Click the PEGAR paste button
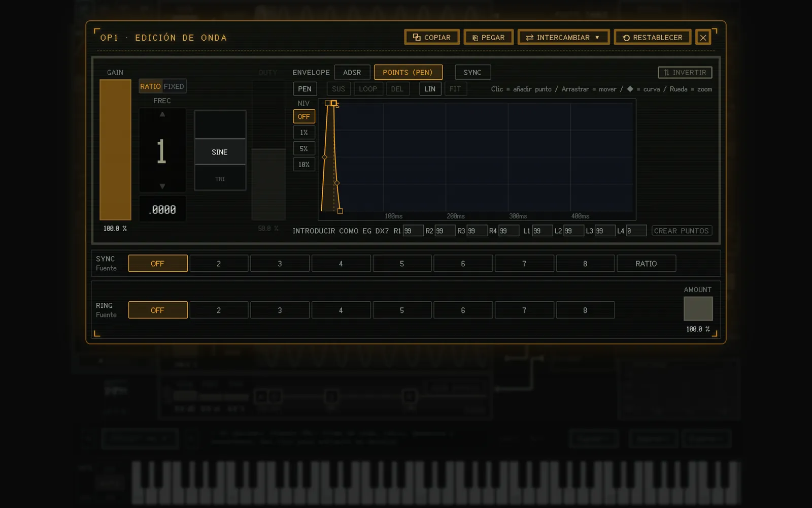This screenshot has width=812, height=508. coord(488,37)
